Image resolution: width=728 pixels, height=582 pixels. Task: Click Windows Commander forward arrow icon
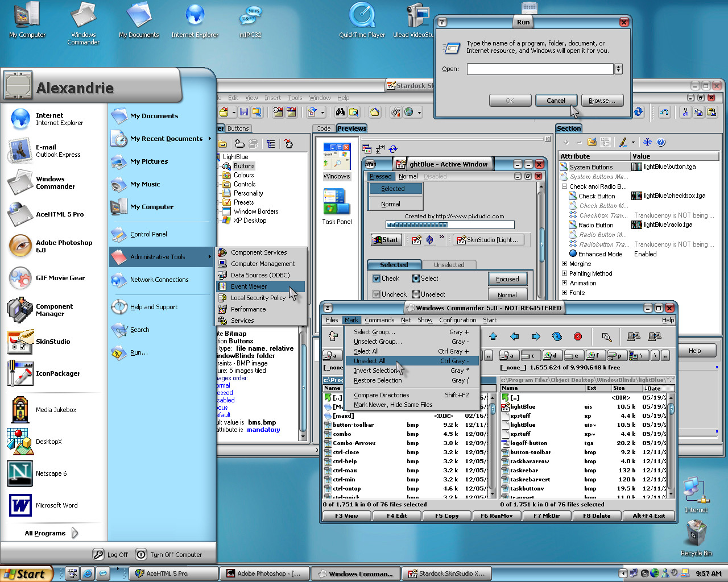click(536, 336)
